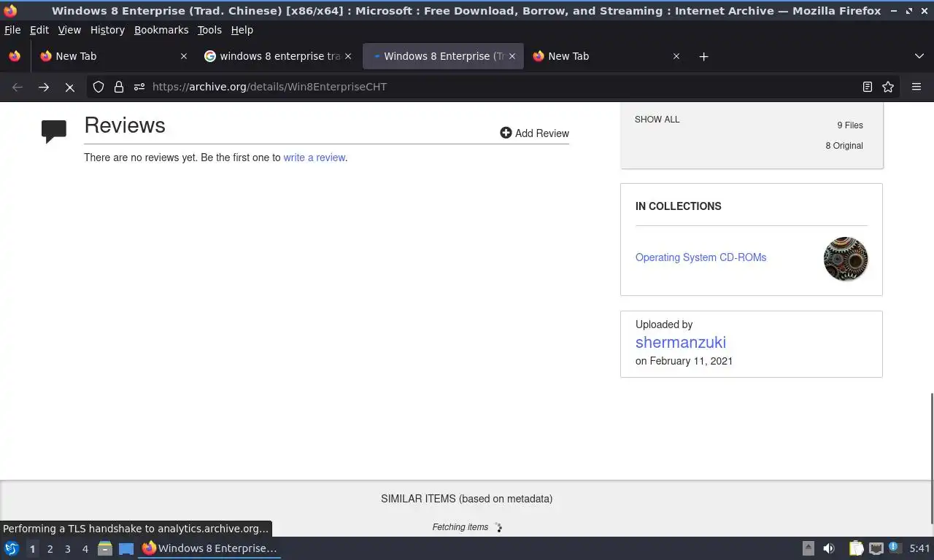
Task: Follow the write a review link
Action: [x=314, y=157]
